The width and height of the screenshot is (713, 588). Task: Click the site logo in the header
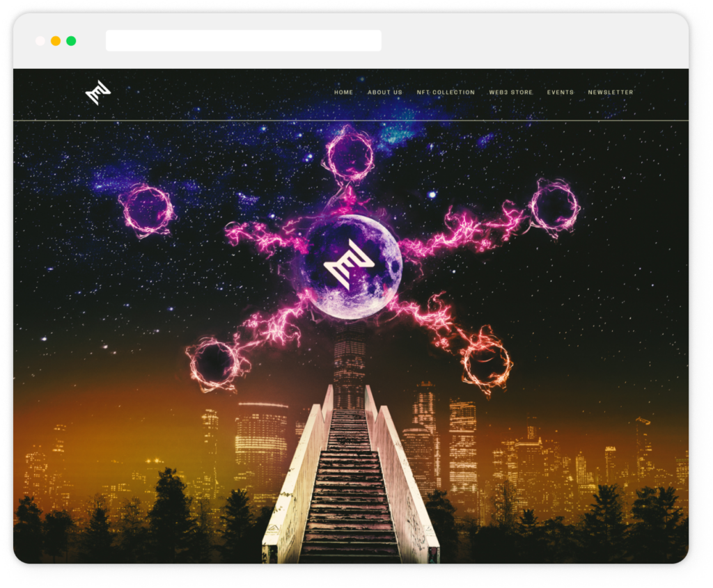(98, 93)
